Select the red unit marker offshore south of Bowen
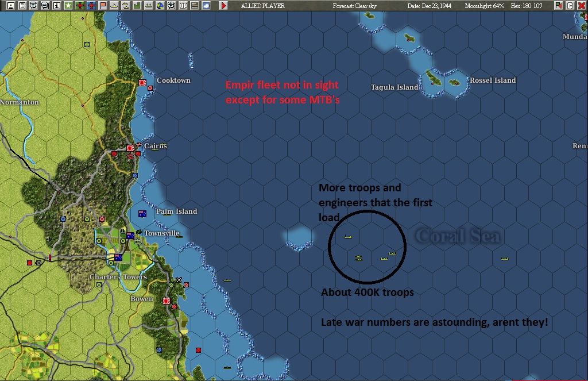The image size is (588, 381). point(198,350)
